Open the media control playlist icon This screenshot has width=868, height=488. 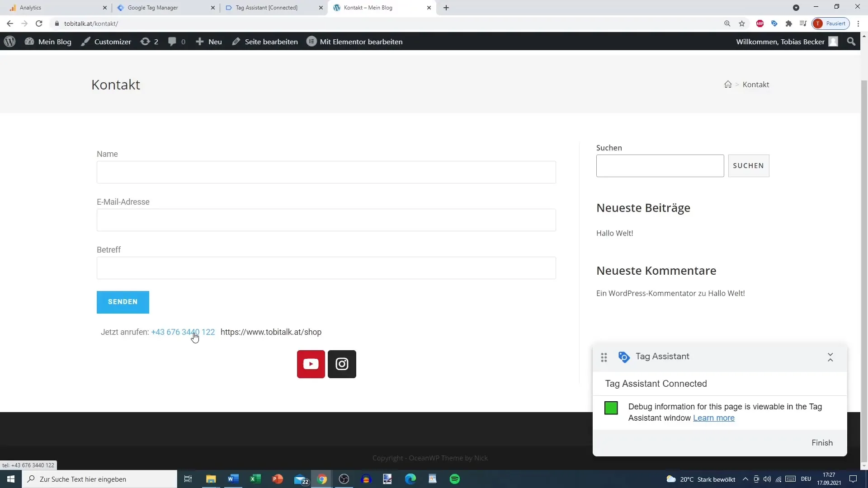coord(803,23)
